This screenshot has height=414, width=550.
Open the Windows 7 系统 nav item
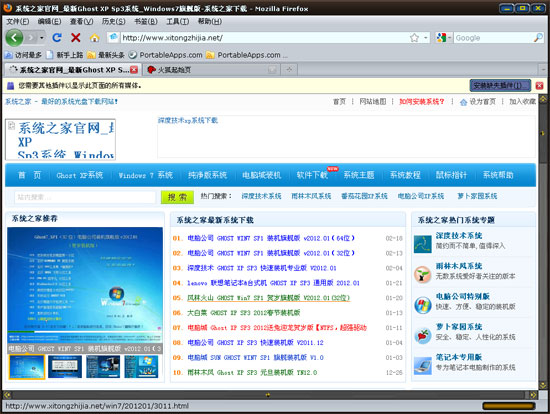(x=146, y=175)
